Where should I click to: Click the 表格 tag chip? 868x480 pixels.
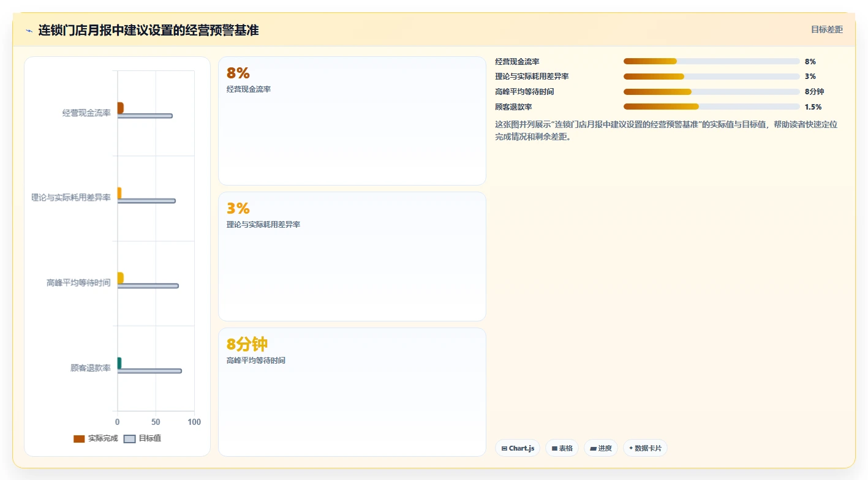(x=562, y=448)
